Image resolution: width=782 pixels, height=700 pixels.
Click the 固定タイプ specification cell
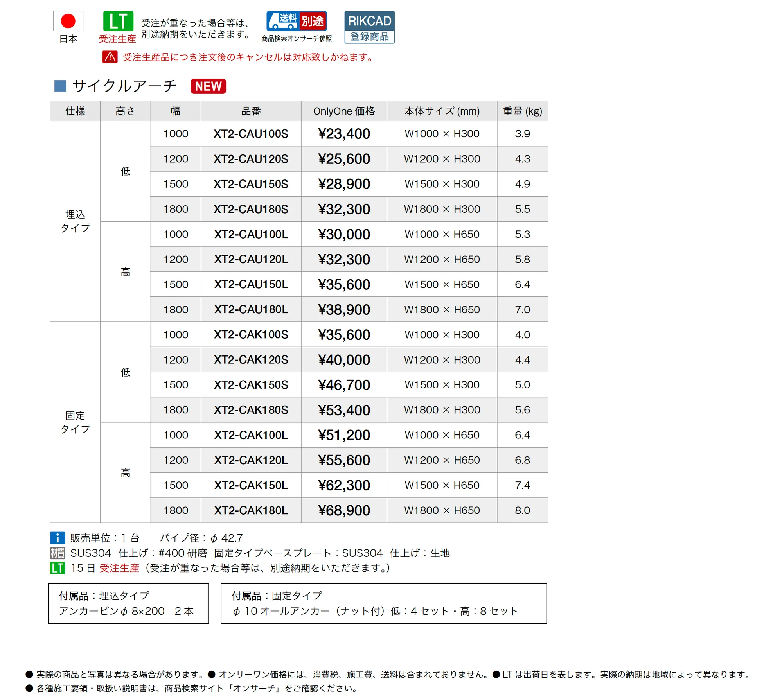(75, 422)
